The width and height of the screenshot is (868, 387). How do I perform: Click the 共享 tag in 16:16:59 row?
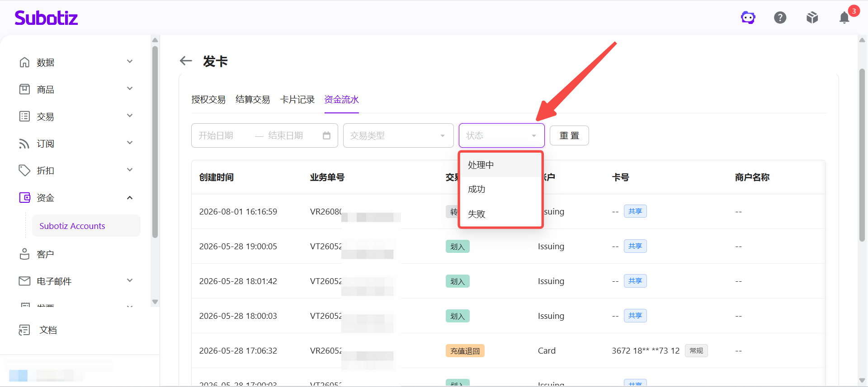(x=635, y=211)
